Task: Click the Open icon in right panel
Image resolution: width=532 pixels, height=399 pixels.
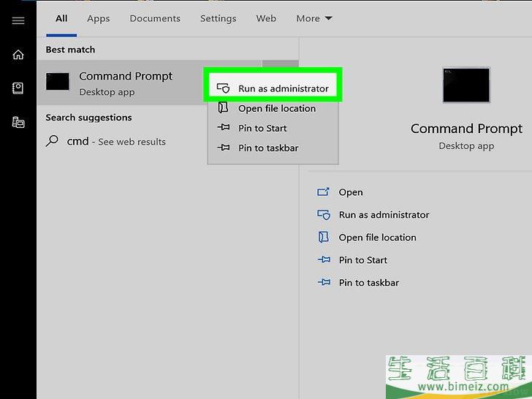Action: tap(324, 192)
